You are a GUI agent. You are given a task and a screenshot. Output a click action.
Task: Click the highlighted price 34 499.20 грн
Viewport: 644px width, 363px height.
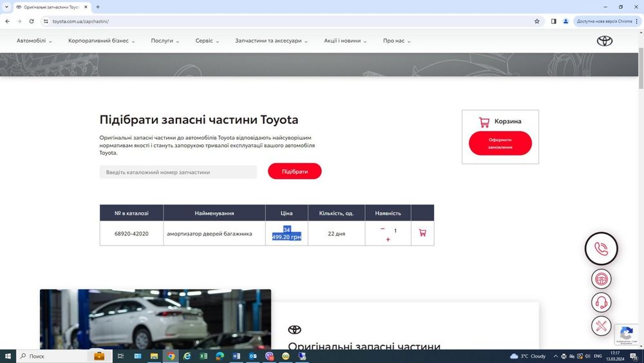point(287,233)
